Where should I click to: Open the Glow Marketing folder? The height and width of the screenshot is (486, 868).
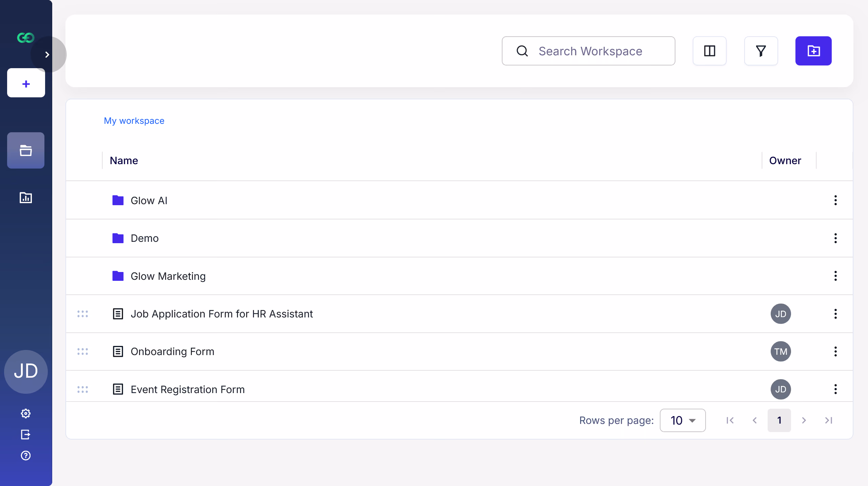click(x=168, y=276)
